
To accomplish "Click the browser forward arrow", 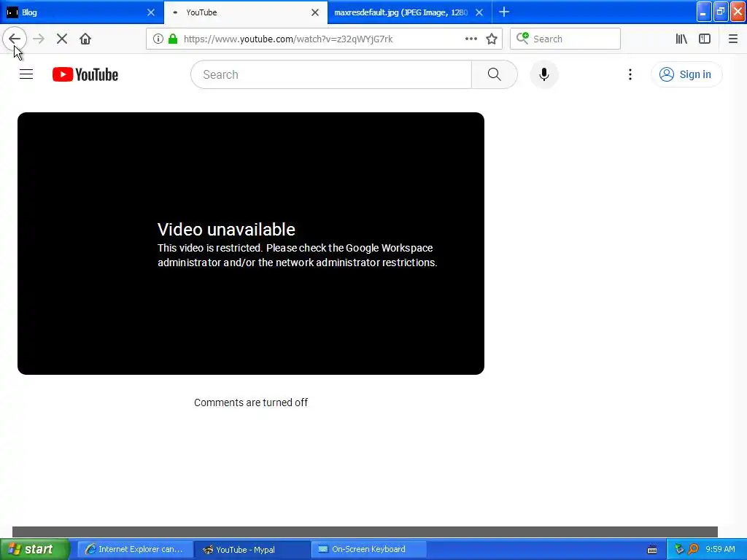I will click(39, 39).
